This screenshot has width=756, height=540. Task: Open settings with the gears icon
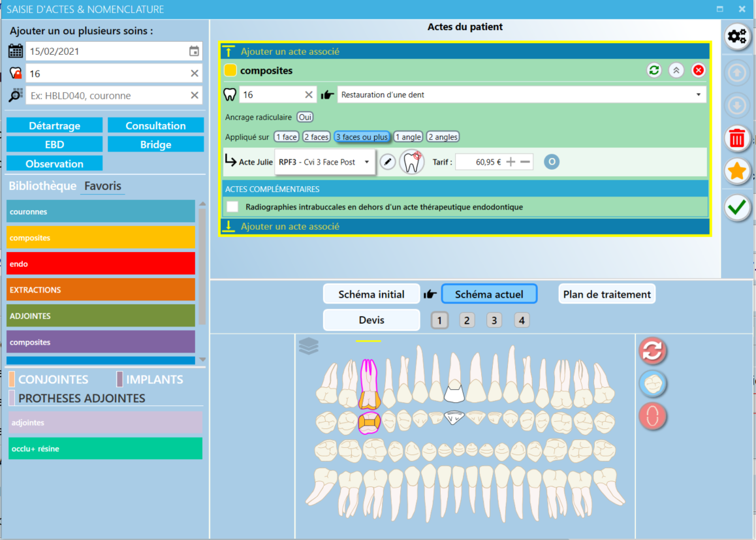(736, 36)
